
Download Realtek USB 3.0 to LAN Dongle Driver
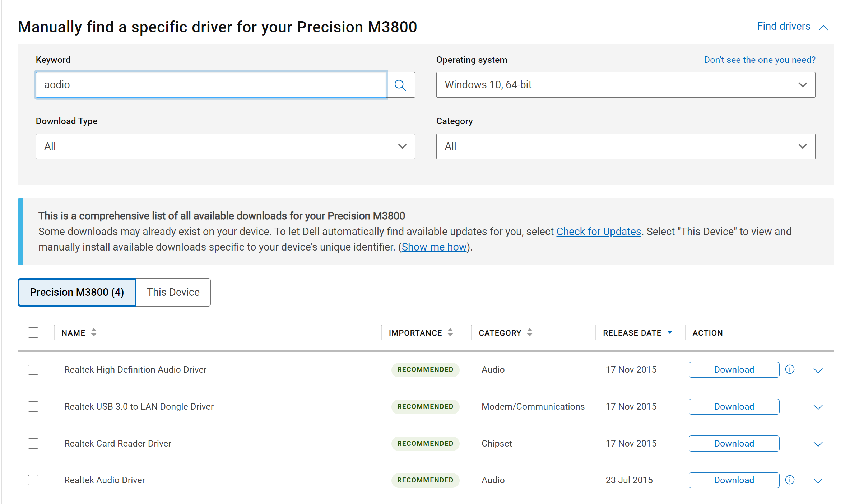734,407
